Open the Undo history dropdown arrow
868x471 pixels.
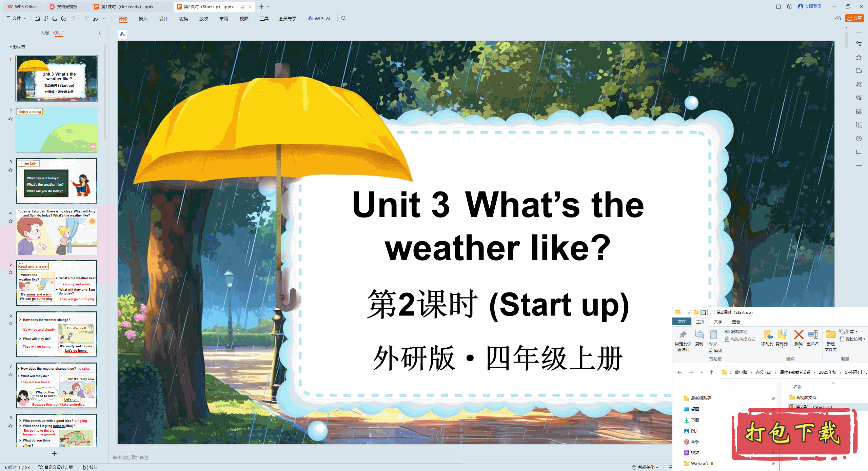[79, 18]
